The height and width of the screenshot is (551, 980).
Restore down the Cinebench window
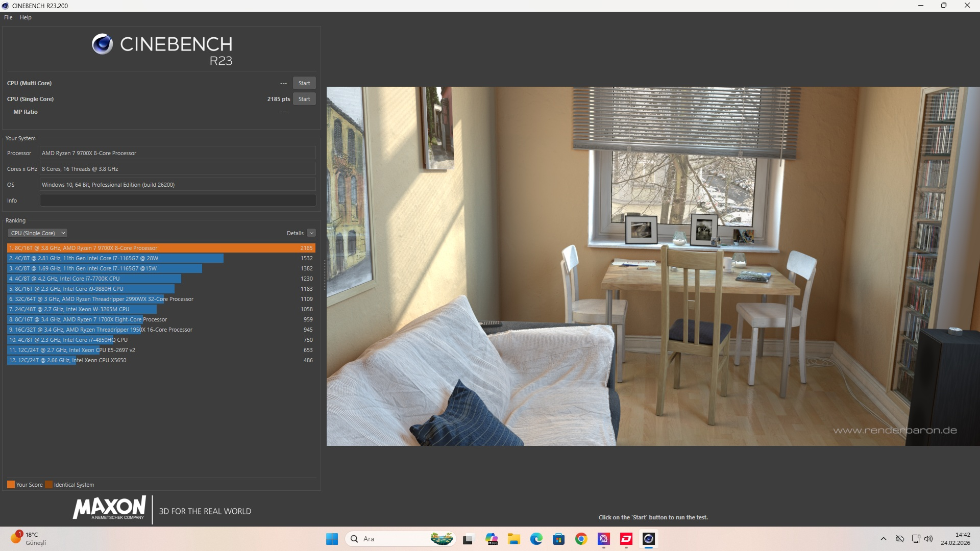coord(944,6)
